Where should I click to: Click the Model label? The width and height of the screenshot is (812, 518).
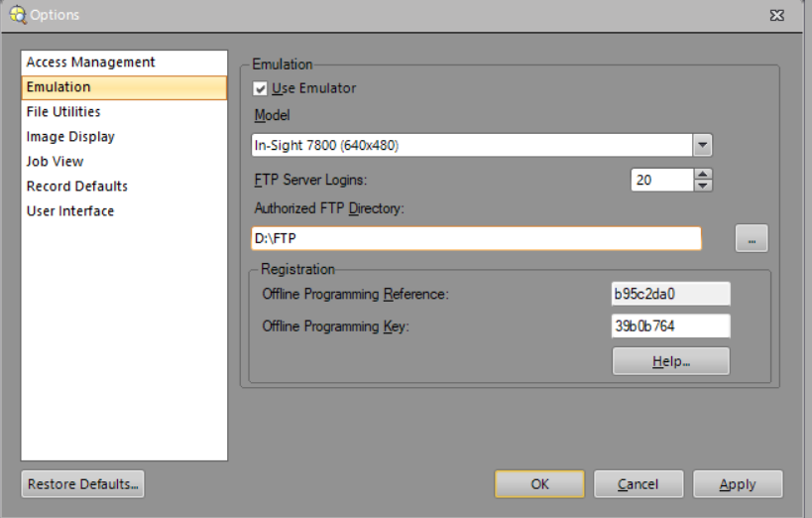(272, 115)
